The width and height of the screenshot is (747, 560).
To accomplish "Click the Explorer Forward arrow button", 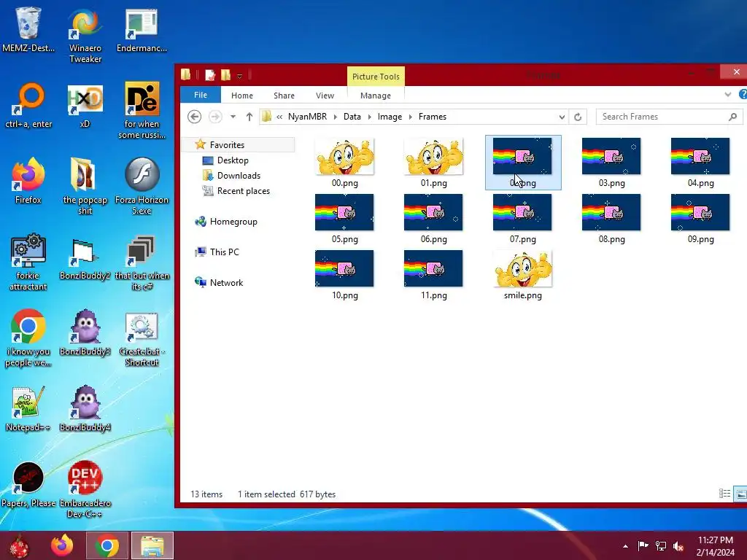I will coord(215,117).
